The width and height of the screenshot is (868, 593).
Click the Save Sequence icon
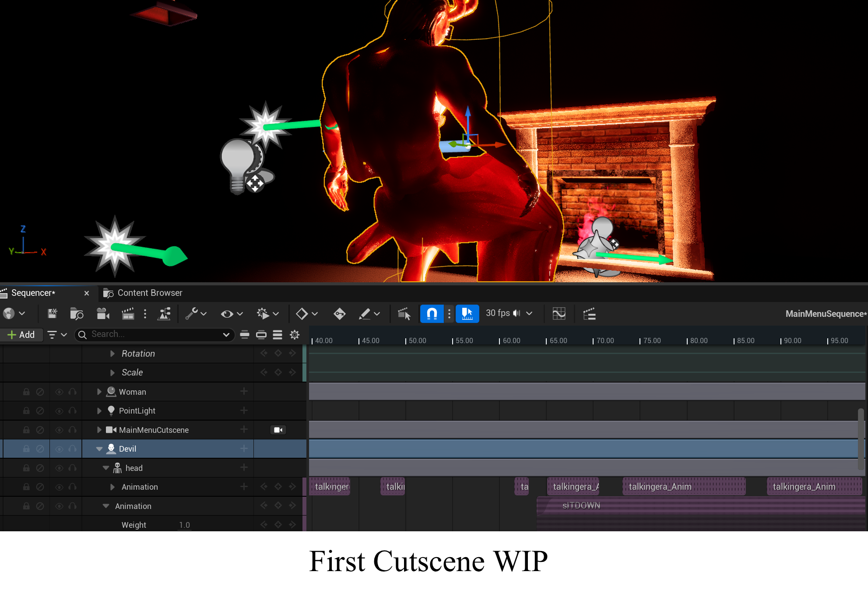(53, 313)
